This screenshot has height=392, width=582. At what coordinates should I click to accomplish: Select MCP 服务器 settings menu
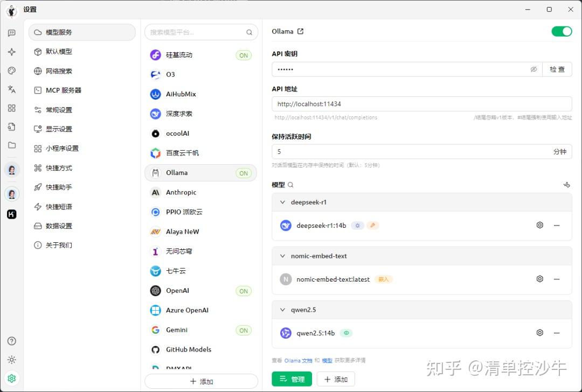(x=82, y=90)
